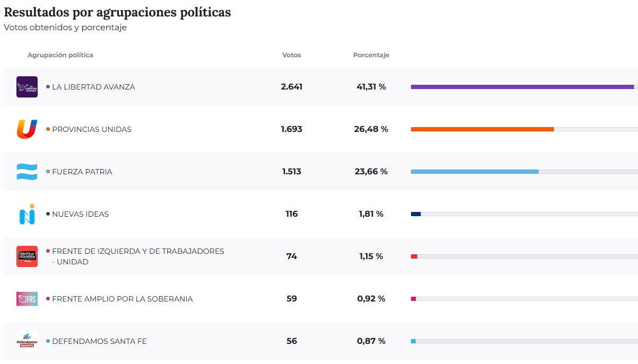638x364 pixels.
Task: Click the La Libertad Avanza party logo
Action: coord(27,87)
